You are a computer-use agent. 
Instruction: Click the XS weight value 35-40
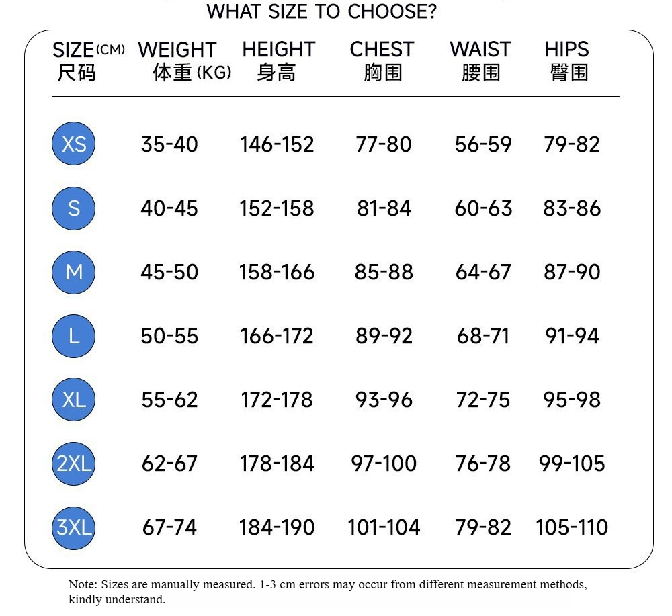tap(169, 144)
